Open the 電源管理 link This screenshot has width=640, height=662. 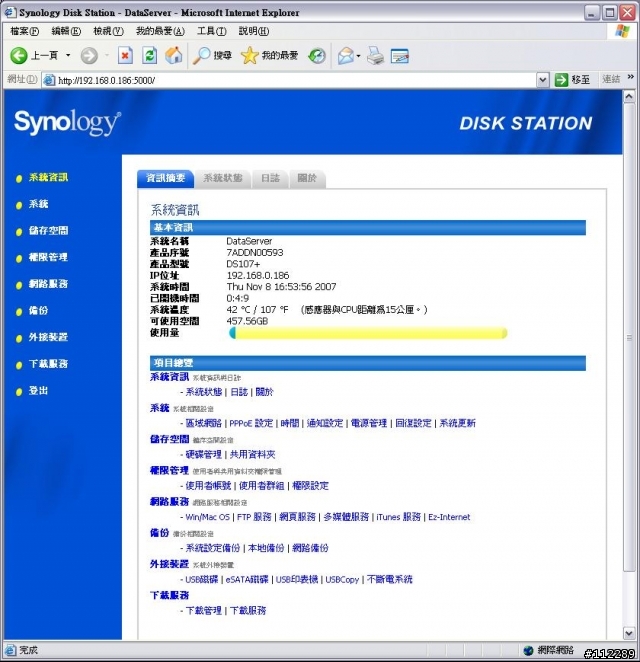369,423
